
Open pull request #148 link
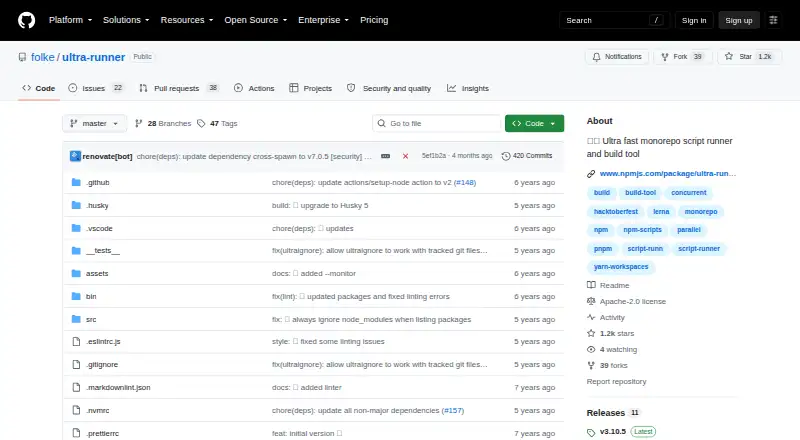point(465,182)
